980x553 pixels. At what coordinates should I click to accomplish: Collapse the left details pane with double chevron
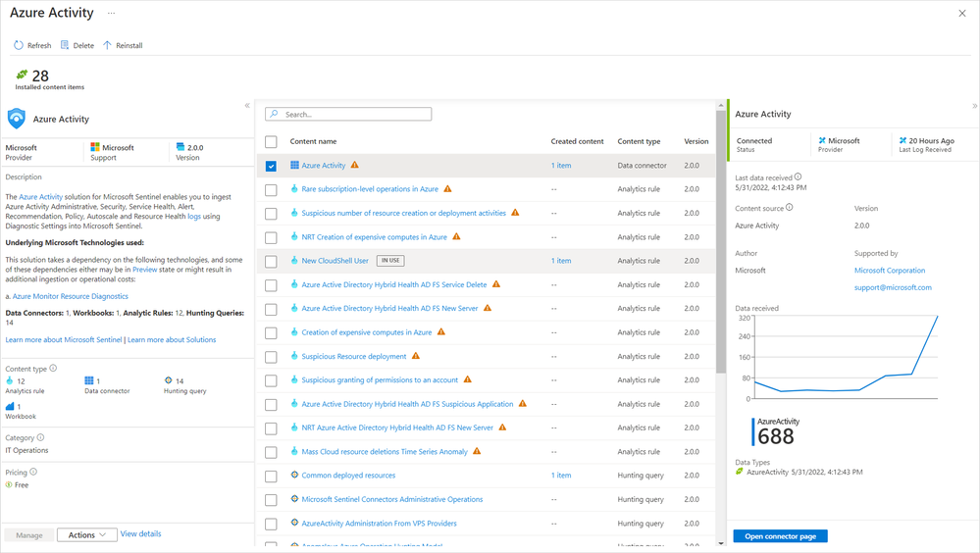(x=247, y=106)
